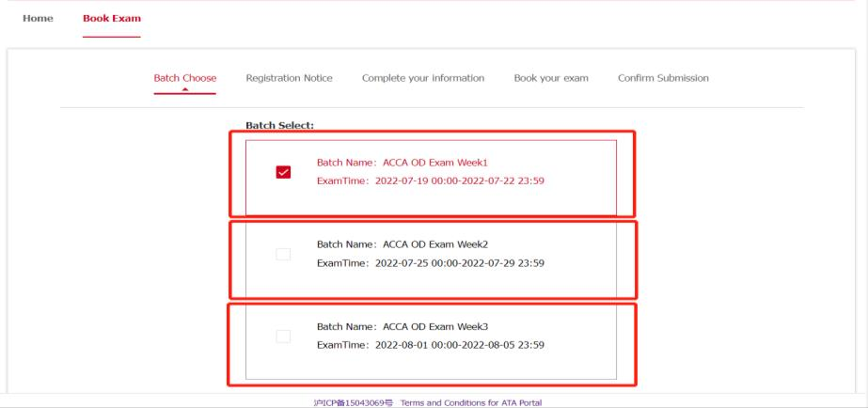Select the Batch Choose step
Viewport: 868px width, 408px height.
(184, 77)
